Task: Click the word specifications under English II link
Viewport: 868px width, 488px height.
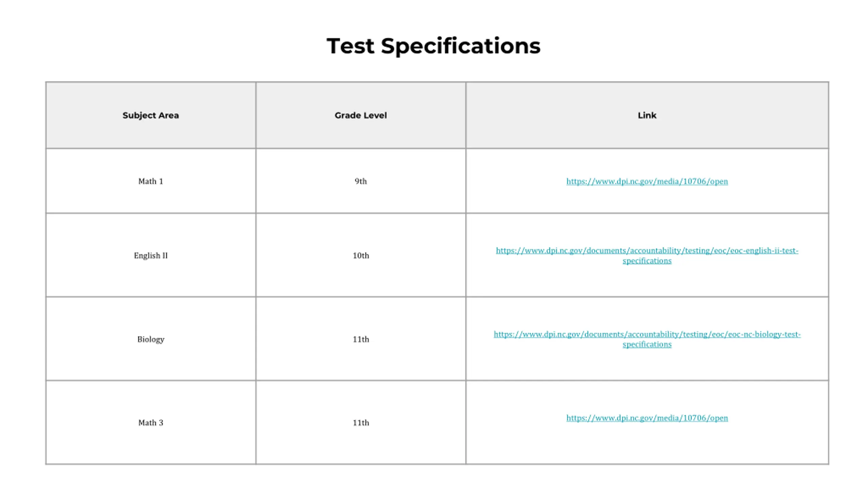Action: [x=647, y=261]
